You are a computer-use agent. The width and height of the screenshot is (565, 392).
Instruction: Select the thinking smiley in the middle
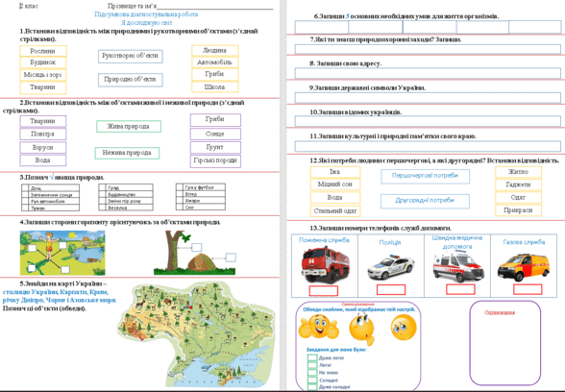[x=361, y=329]
